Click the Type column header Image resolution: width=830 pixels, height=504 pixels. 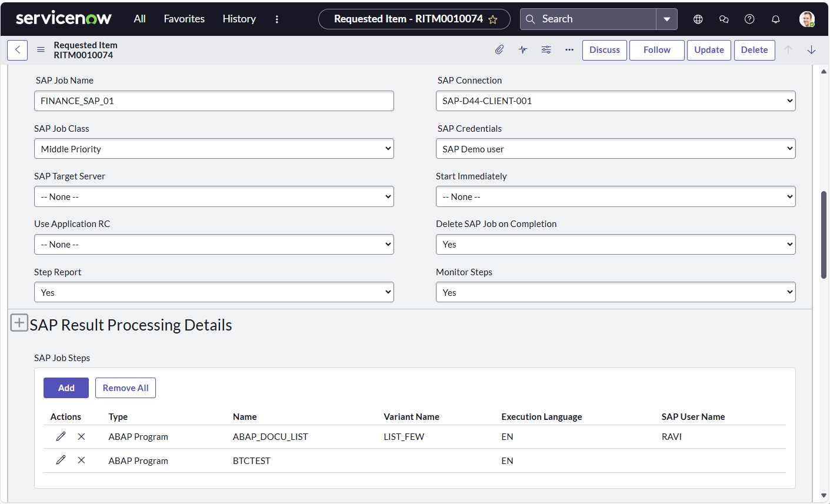click(118, 417)
